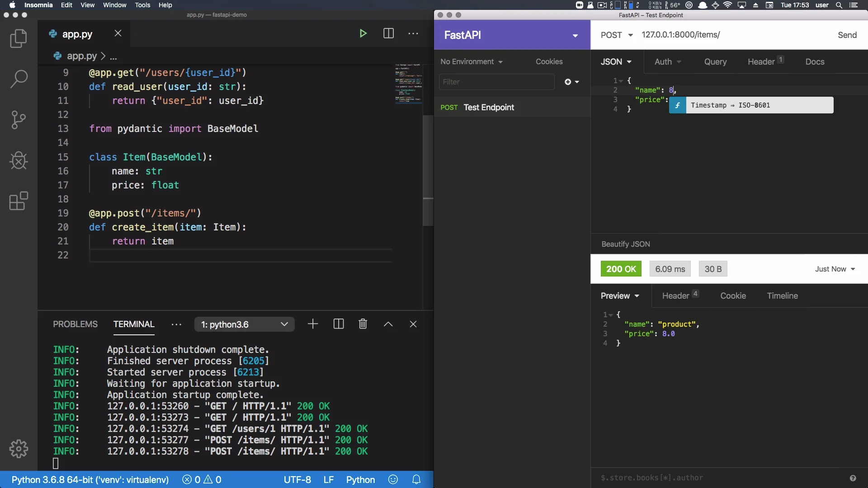Viewport: 868px width, 488px height.
Task: Collapse JSON body at line 1 fold arrow
Action: pos(621,81)
